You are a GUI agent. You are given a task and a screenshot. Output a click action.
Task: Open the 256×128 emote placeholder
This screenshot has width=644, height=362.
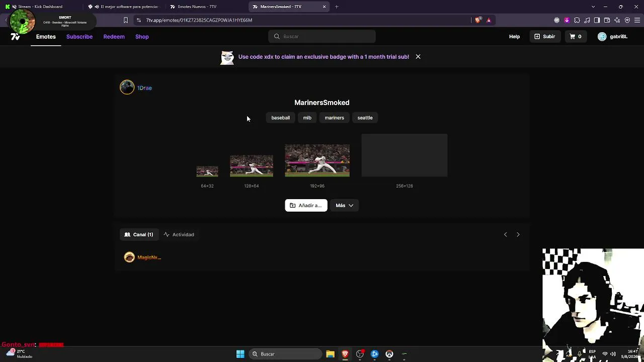pyautogui.click(x=405, y=155)
